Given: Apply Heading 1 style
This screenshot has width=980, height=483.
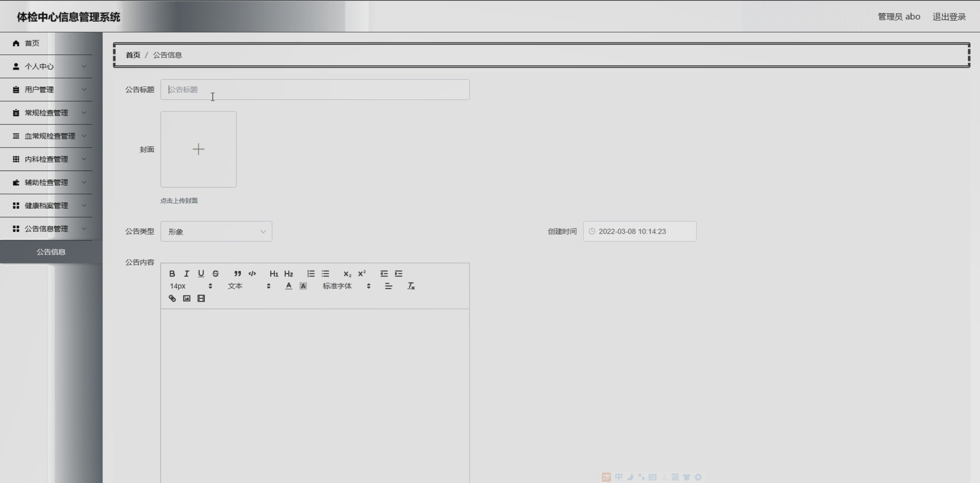Looking at the screenshot, I should coord(274,274).
